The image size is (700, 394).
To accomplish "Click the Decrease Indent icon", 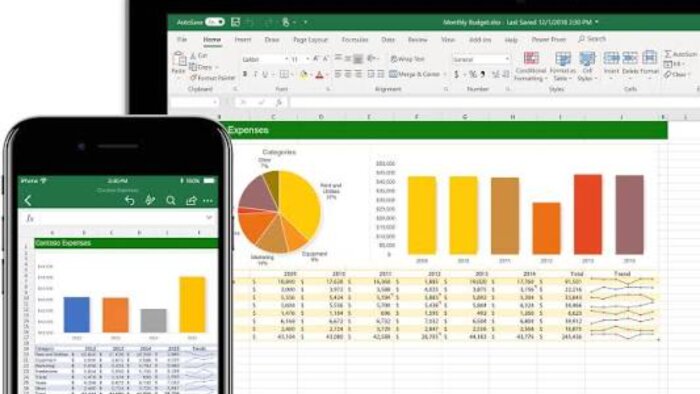I will click(371, 74).
